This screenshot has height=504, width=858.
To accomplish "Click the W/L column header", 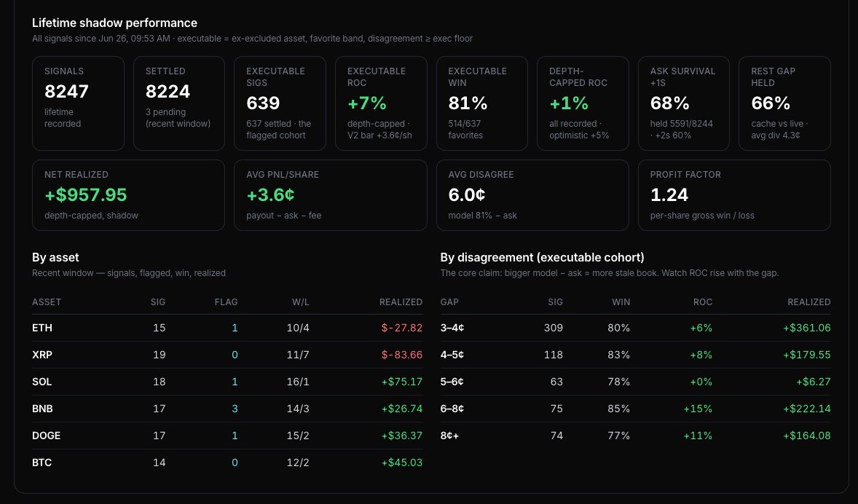I will point(300,302).
